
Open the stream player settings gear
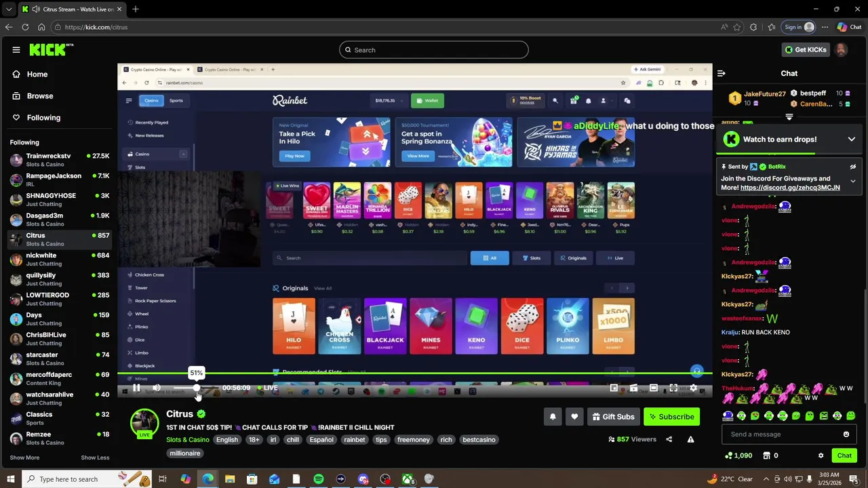693,388
